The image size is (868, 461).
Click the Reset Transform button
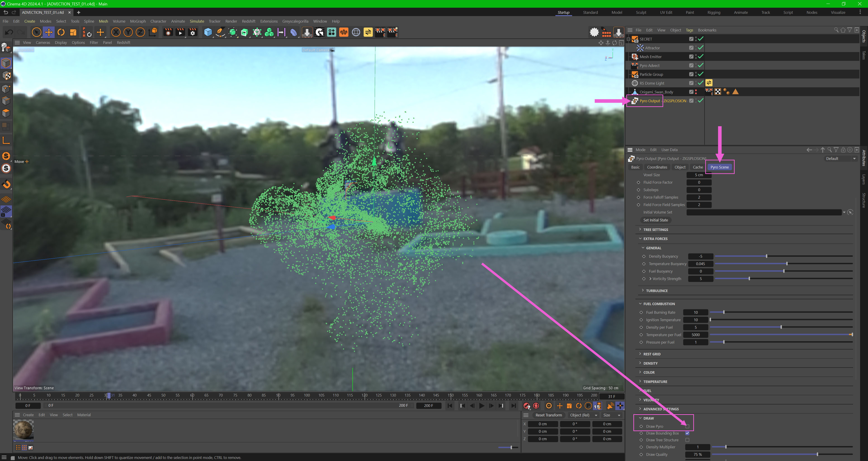tap(549, 415)
